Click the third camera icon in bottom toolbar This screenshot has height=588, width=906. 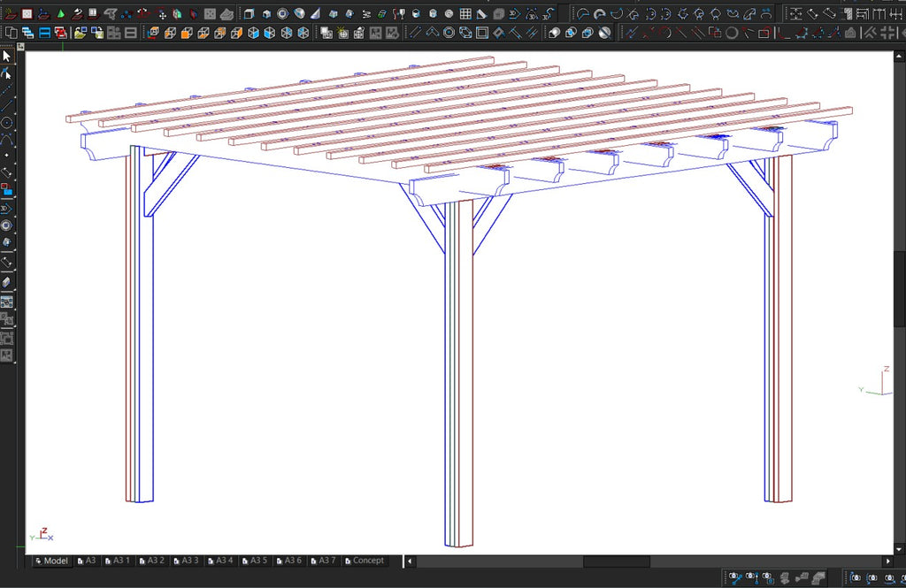point(768,577)
